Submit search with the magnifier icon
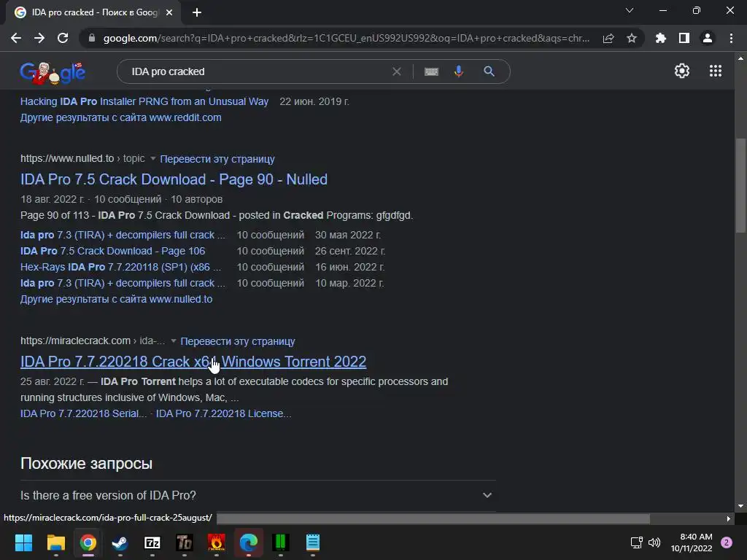The image size is (747, 560). [x=489, y=71]
